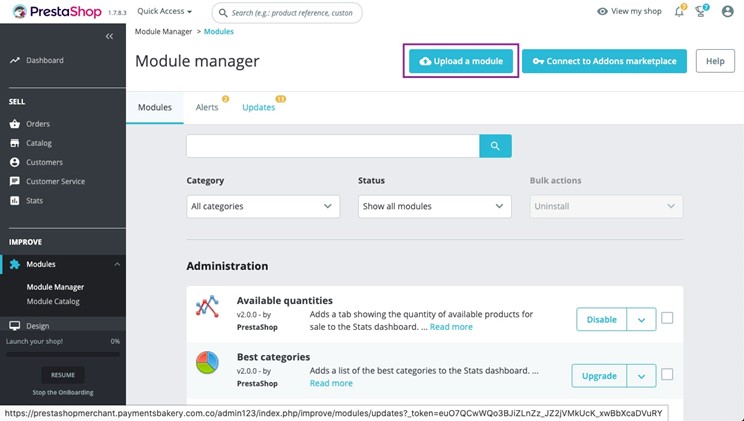The width and height of the screenshot is (744, 421).
Task: Collapse the sidebar with double-chevron icon
Action: (109, 36)
